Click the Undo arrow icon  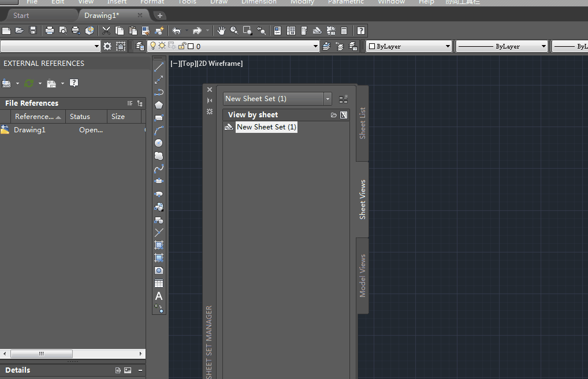[176, 31]
